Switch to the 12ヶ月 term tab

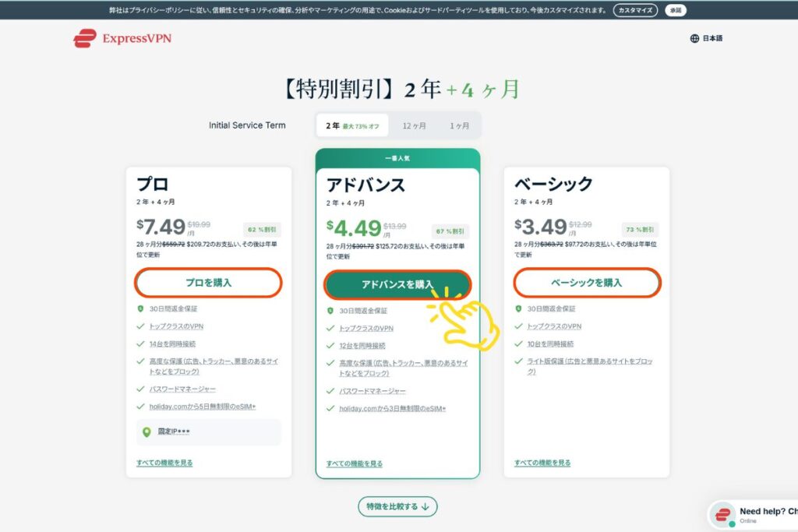coord(414,125)
